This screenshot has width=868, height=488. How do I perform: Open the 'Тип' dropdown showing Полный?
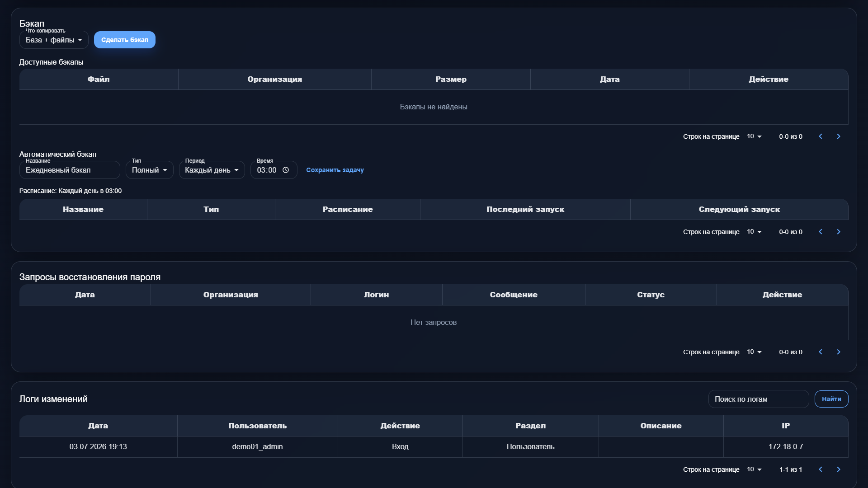click(x=150, y=170)
